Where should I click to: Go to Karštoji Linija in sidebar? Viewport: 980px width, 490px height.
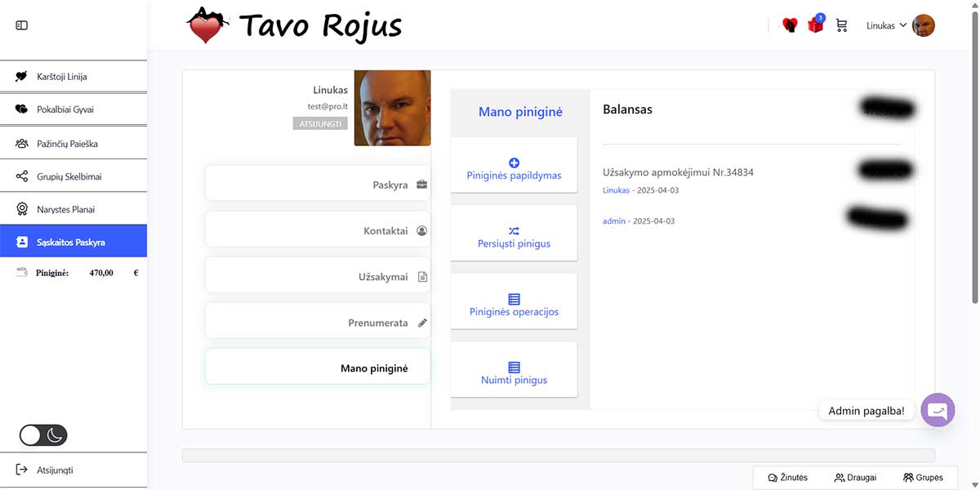(61, 77)
